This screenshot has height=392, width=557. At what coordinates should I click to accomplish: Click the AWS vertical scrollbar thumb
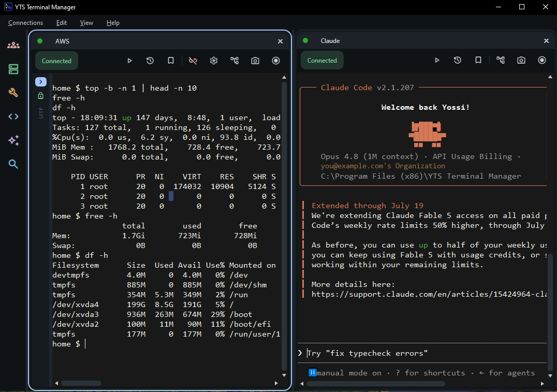(284, 226)
